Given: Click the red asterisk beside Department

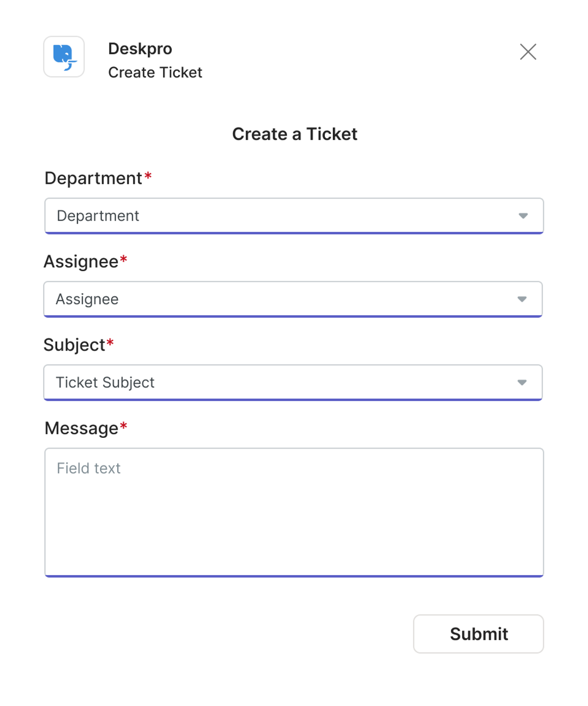Looking at the screenshot, I should pos(148,176).
